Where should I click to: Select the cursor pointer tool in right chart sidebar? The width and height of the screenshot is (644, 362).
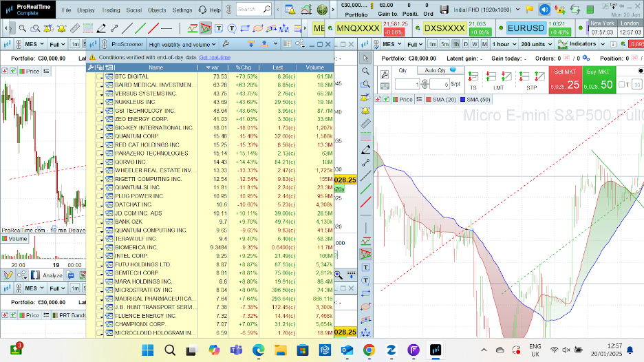(365, 58)
